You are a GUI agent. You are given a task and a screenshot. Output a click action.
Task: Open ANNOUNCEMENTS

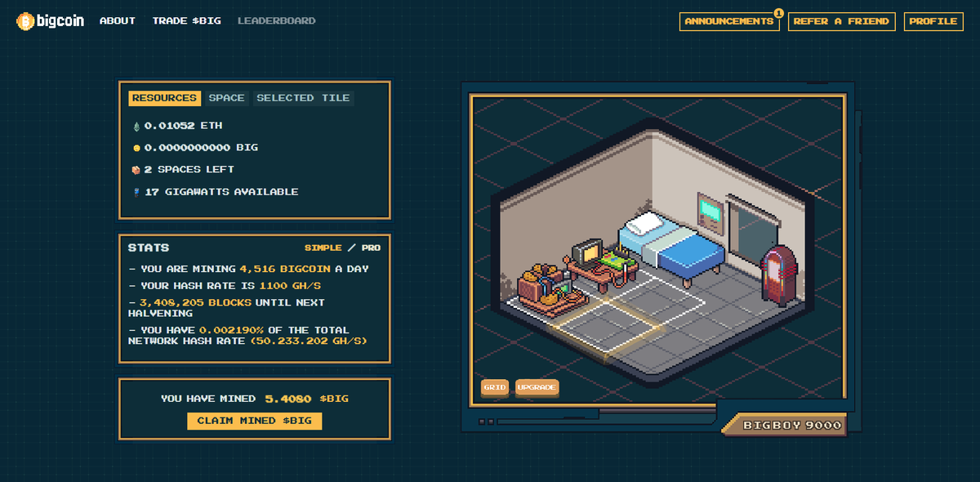click(728, 21)
